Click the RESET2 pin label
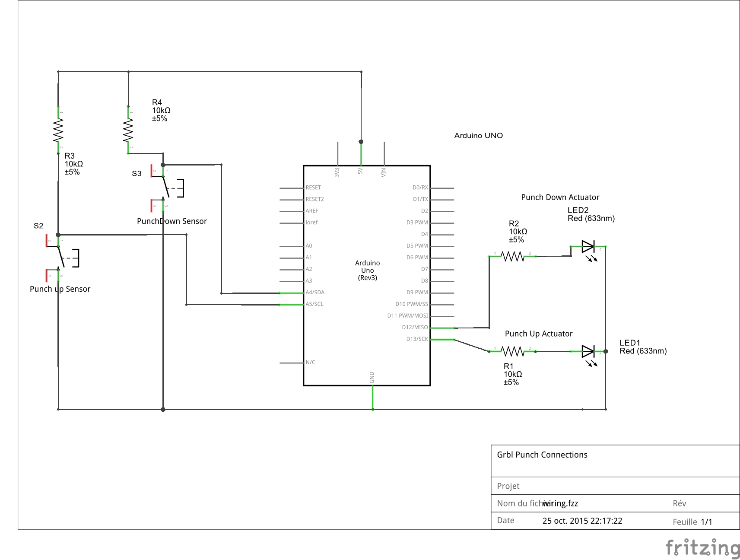The width and height of the screenshot is (740, 560). pos(314,199)
